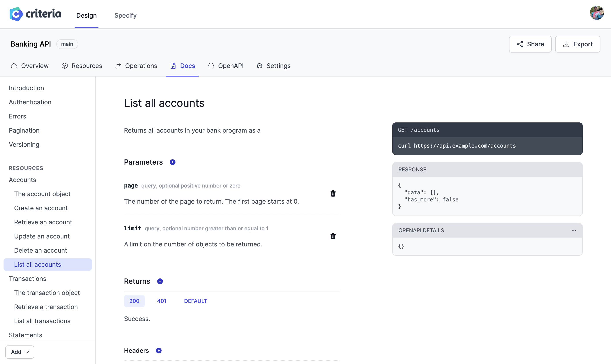Screen dimensions: 611x364
Task: Select the 200 response status tab
Action: (134, 301)
